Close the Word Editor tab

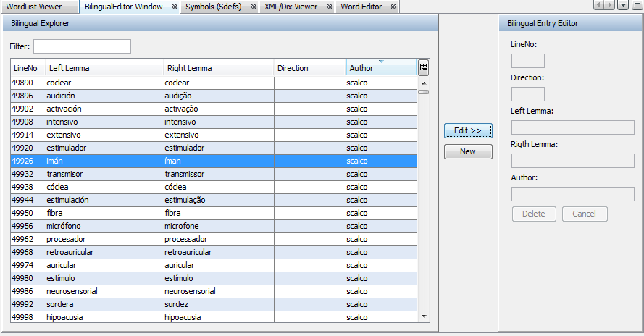point(393,7)
